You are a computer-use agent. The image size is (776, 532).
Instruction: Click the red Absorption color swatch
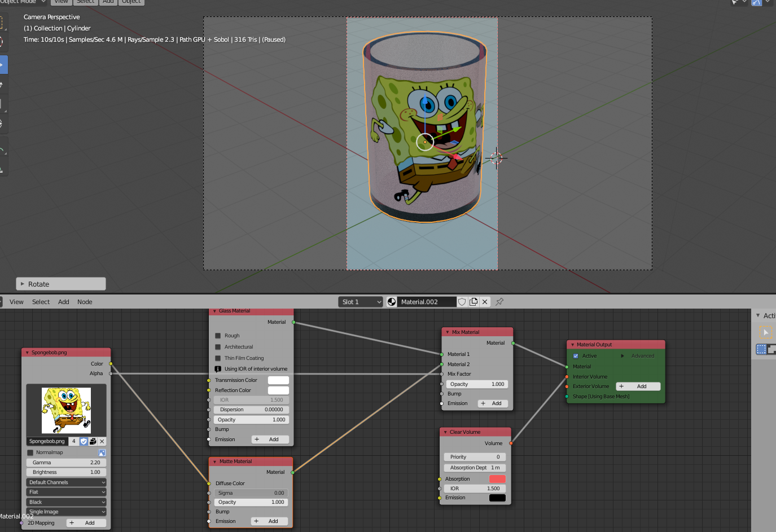pos(497,479)
